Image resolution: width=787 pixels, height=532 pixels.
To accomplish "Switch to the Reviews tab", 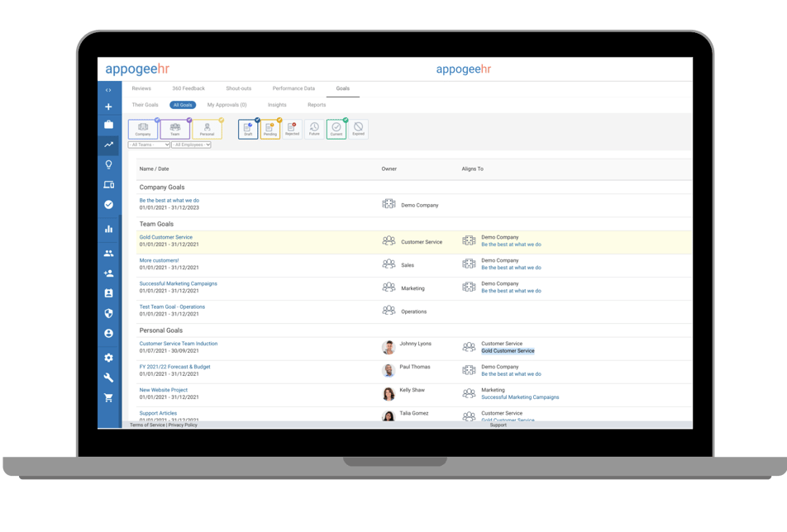I will click(141, 88).
